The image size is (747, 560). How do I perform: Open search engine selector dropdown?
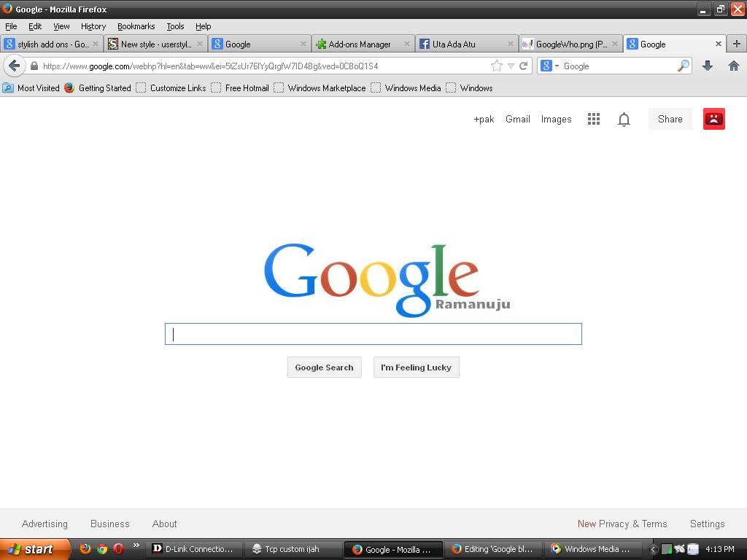tap(550, 66)
